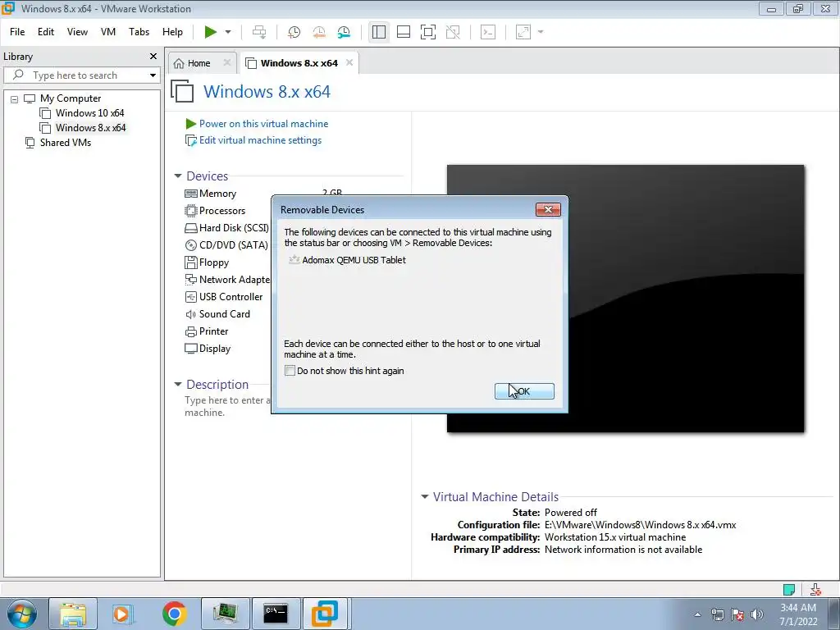This screenshot has width=840, height=630.
Task: Click OK in Removable Devices dialog
Action: point(524,391)
